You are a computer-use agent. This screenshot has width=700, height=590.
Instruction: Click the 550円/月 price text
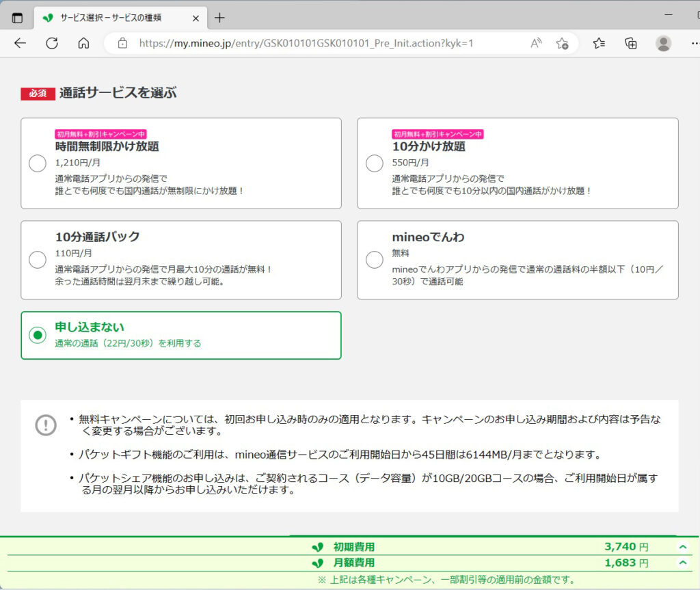[x=410, y=163]
